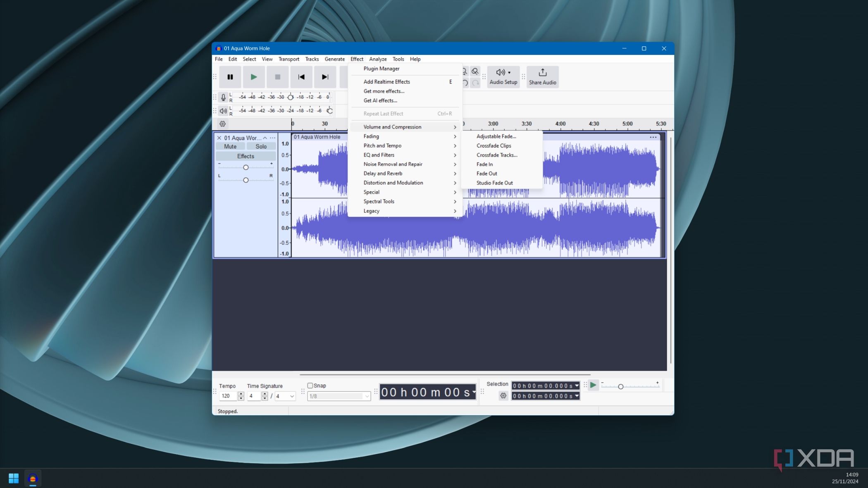The width and height of the screenshot is (868, 488).
Task: Choose Studio Fade Out from submenu
Action: click(x=494, y=183)
